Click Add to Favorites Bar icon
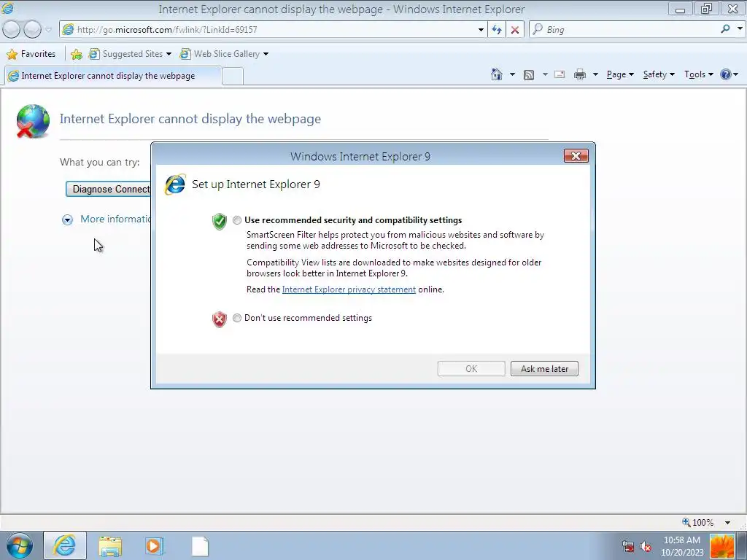Image resolution: width=747 pixels, height=560 pixels. pyautogui.click(x=76, y=54)
